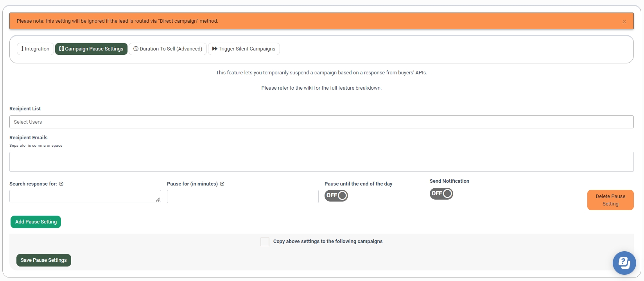Viewport: 644px width, 281px height.
Task: Click the Delete Pause Setting button
Action: (610, 200)
